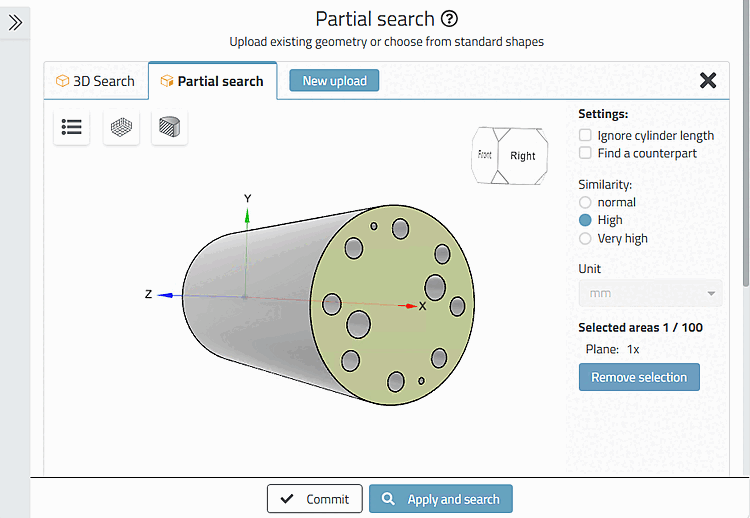The height and width of the screenshot is (518, 750).
Task: Switch to the 3D Search tab
Action: 96,81
